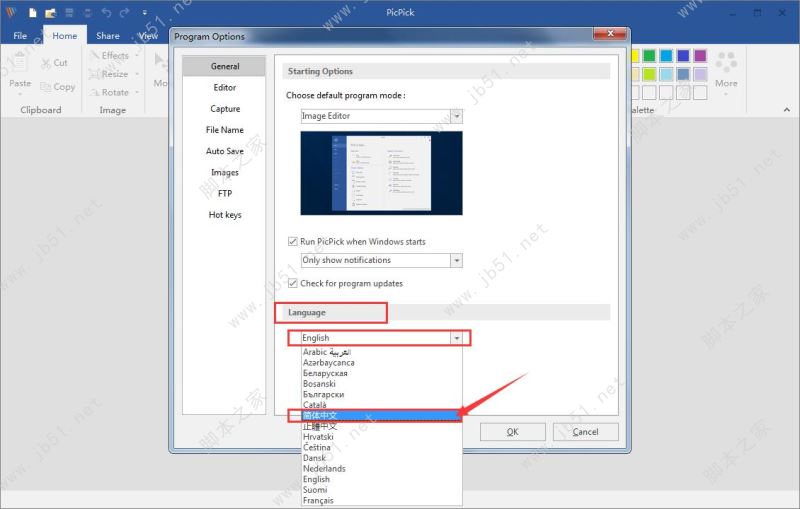The image size is (800, 509).
Task: Choose Arabic in the language list
Action: pos(381,352)
